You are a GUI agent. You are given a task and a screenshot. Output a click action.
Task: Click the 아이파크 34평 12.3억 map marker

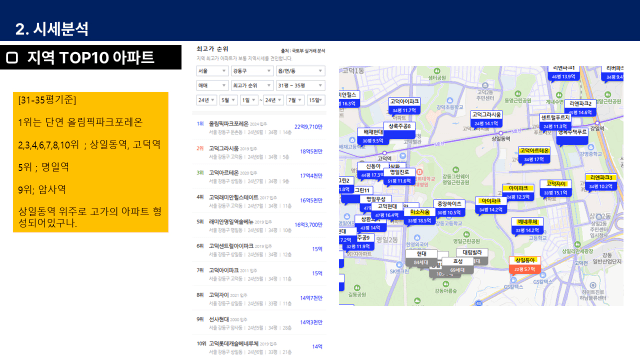point(518,193)
